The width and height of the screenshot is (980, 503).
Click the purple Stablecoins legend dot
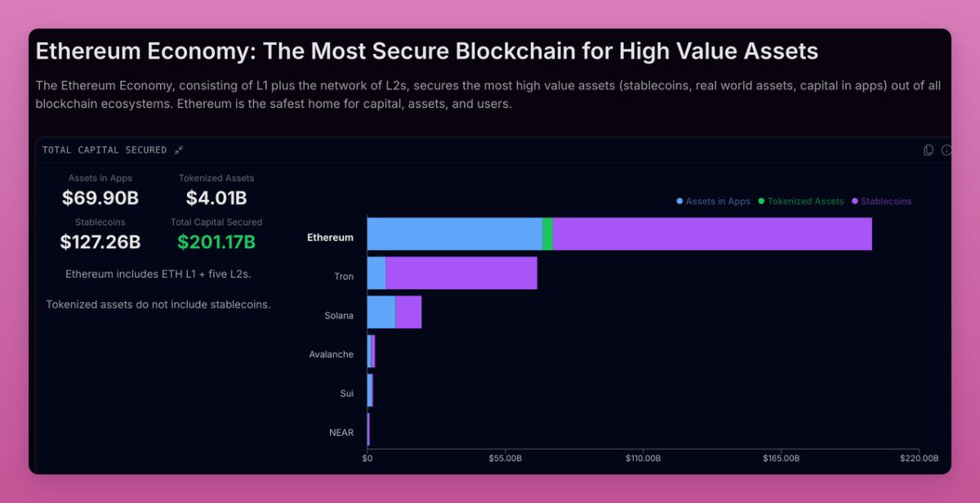[x=855, y=201]
